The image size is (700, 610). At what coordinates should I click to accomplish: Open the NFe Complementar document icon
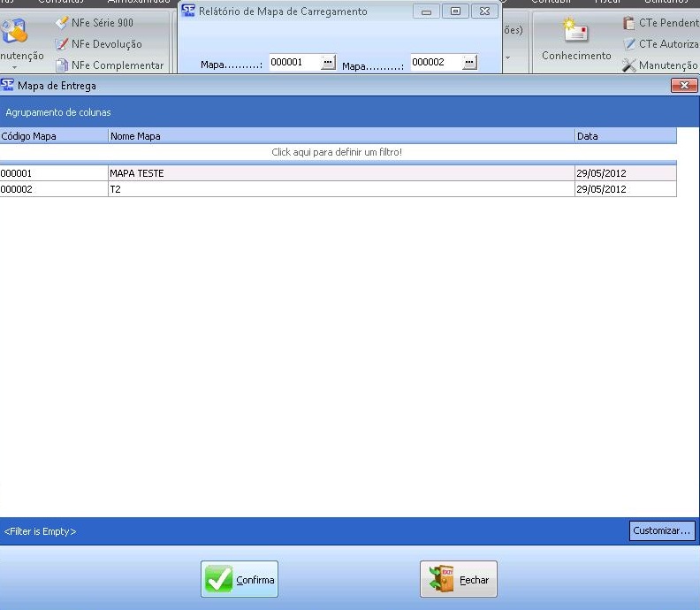click(x=62, y=65)
